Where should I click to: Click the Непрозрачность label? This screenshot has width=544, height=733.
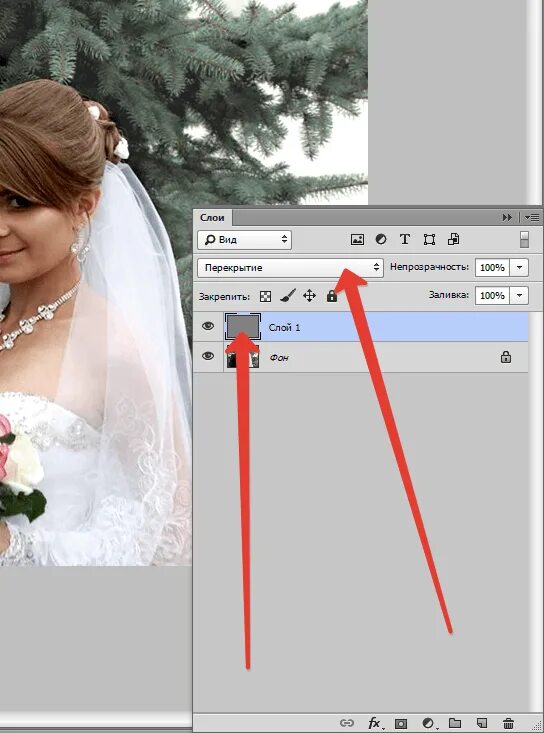pos(429,267)
